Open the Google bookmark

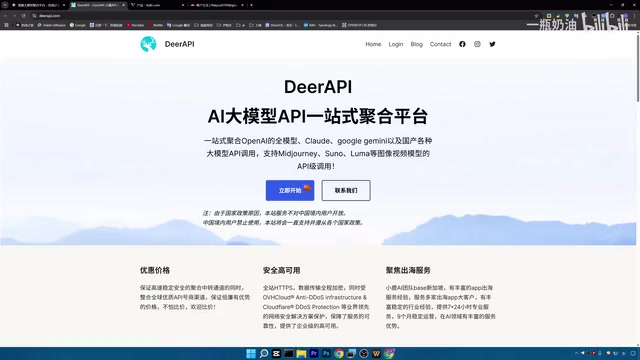click(x=78, y=25)
